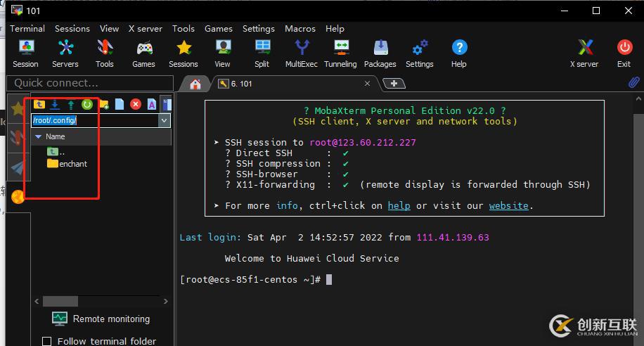Open the remote path dropdown
This screenshot has width=644, height=346.
pyautogui.click(x=164, y=120)
